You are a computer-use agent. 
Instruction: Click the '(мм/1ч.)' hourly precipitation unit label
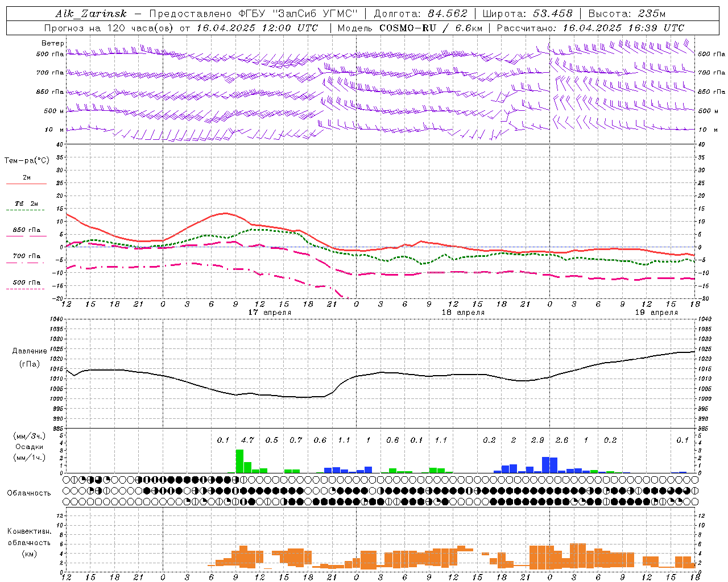(x=29, y=458)
